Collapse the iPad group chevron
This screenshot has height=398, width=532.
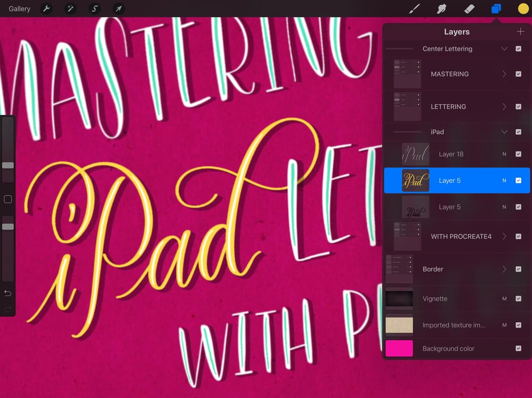click(x=504, y=132)
